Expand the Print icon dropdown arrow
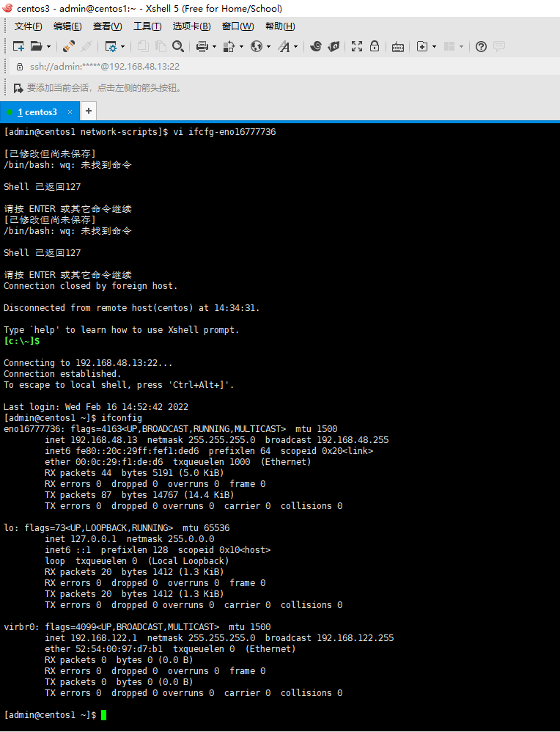560x732 pixels. tap(214, 46)
